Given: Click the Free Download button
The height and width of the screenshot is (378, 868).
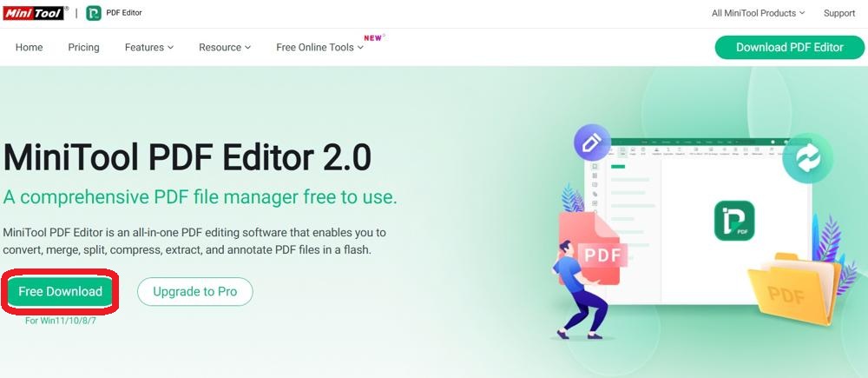Looking at the screenshot, I should pos(61,291).
